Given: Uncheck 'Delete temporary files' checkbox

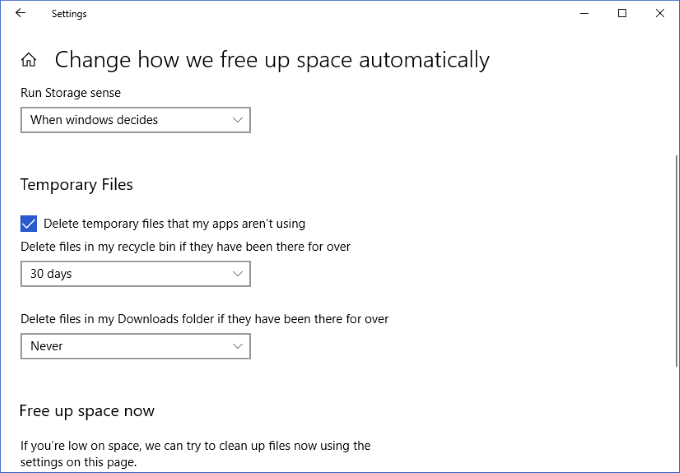Looking at the screenshot, I should (x=29, y=223).
